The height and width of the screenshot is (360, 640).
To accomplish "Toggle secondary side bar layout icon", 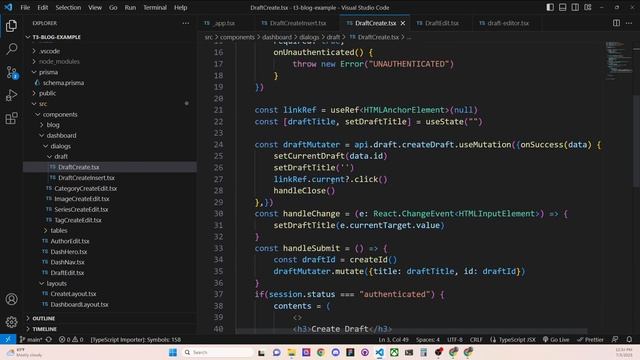I will [x=575, y=7].
